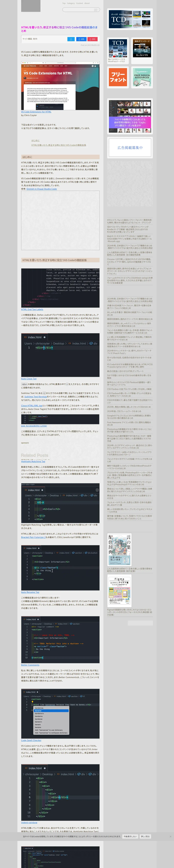
Task: Click the 広告掲載募集中 ad box
Action: 130,148
